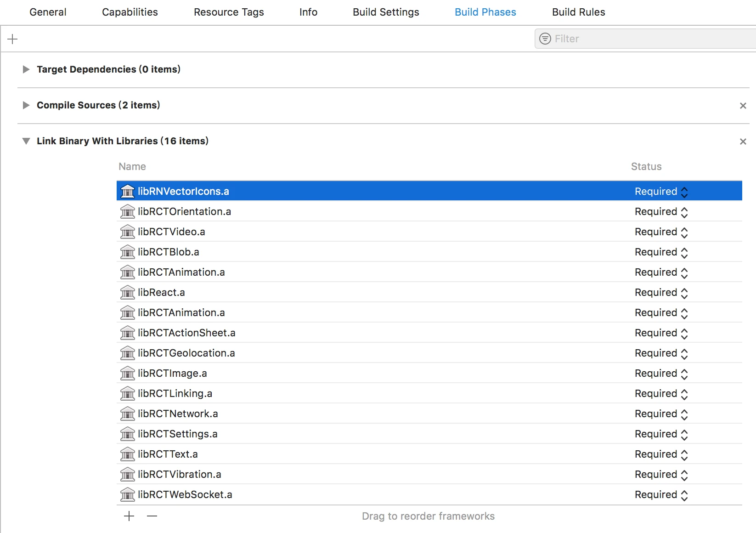The height and width of the screenshot is (533, 756).
Task: Open the Resource Tags tab
Action: pos(229,12)
